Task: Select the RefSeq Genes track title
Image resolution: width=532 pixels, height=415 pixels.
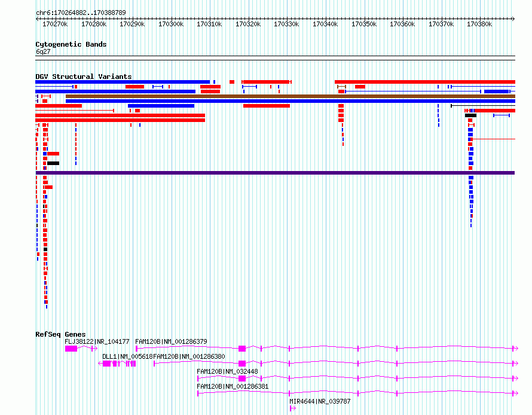Action: [60, 334]
